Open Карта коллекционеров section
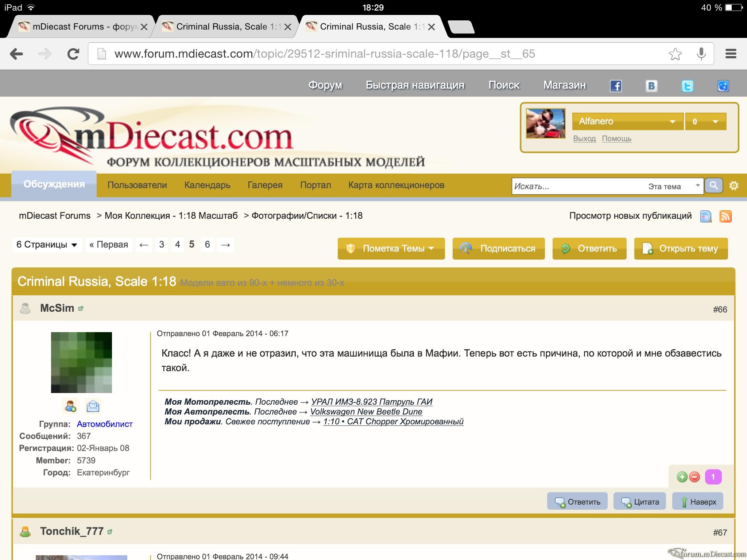747x560 pixels. [396, 185]
